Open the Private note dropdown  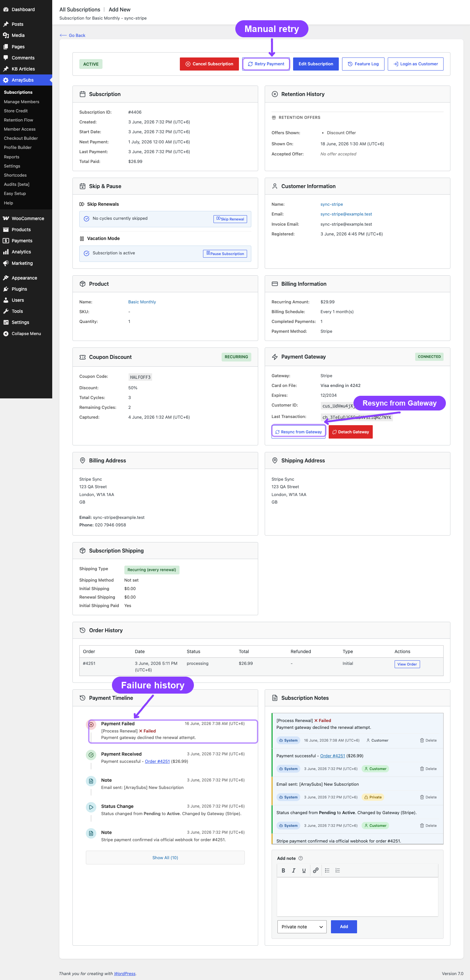coord(302,927)
